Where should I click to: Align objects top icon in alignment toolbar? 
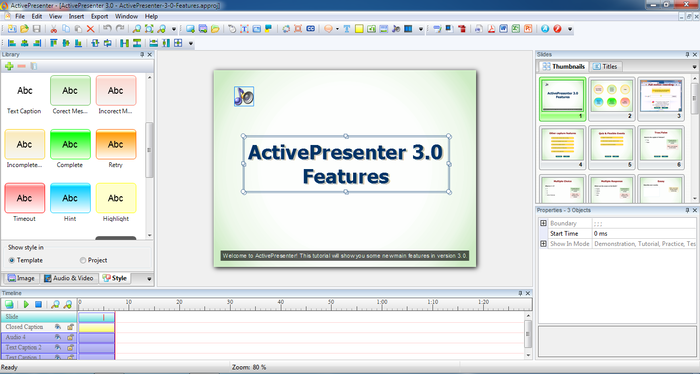54,43
